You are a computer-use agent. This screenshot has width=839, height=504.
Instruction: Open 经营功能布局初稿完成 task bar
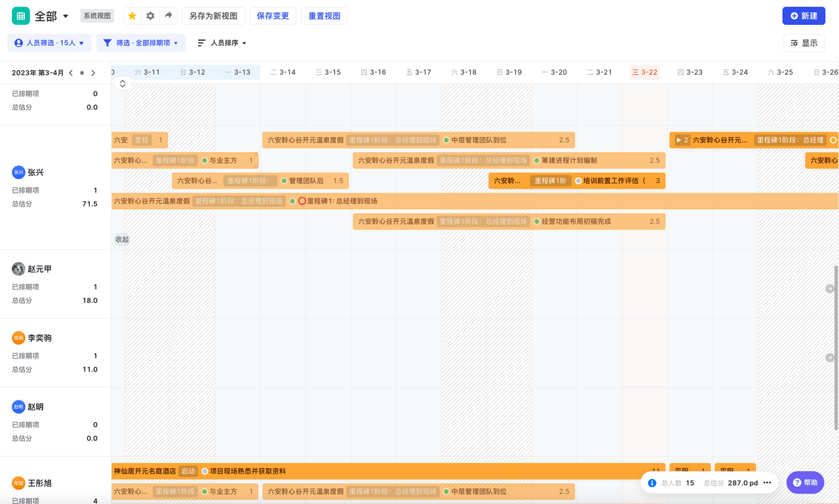[x=509, y=222]
